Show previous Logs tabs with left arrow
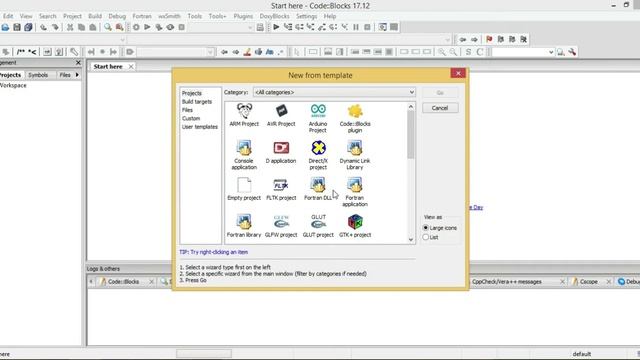Screen dimensions: 640x360 (91, 282)
